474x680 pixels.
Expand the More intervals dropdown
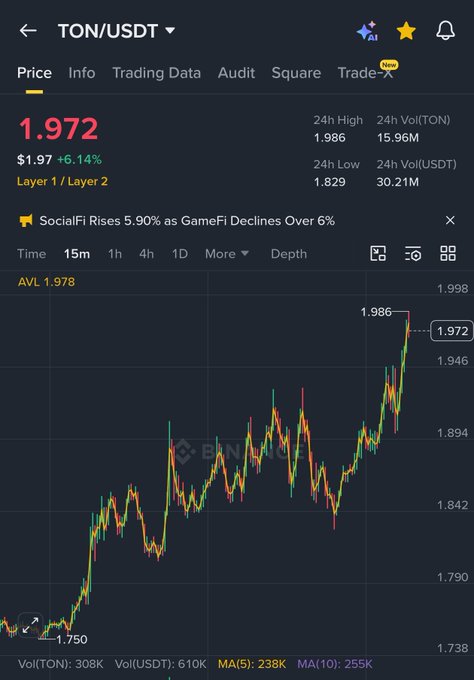coord(227,254)
